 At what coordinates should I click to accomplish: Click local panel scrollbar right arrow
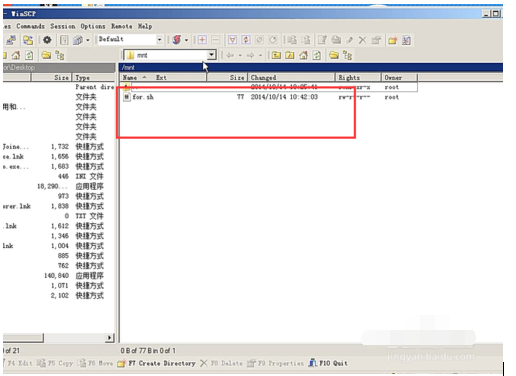point(109,338)
